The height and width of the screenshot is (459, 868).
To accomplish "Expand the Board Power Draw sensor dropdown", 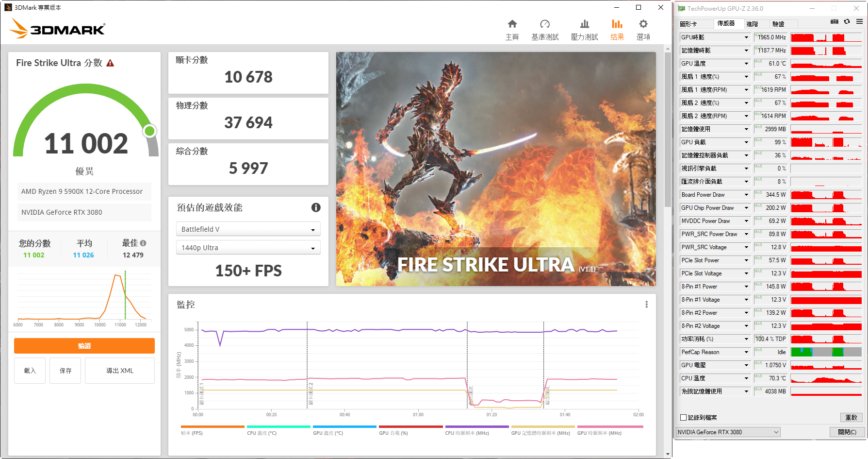I will click(746, 195).
